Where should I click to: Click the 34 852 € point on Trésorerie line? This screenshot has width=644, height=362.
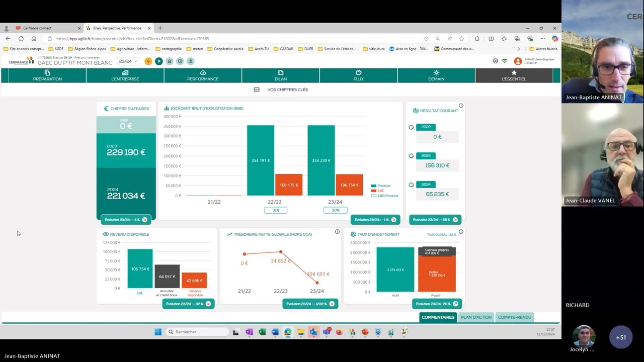[x=281, y=252]
